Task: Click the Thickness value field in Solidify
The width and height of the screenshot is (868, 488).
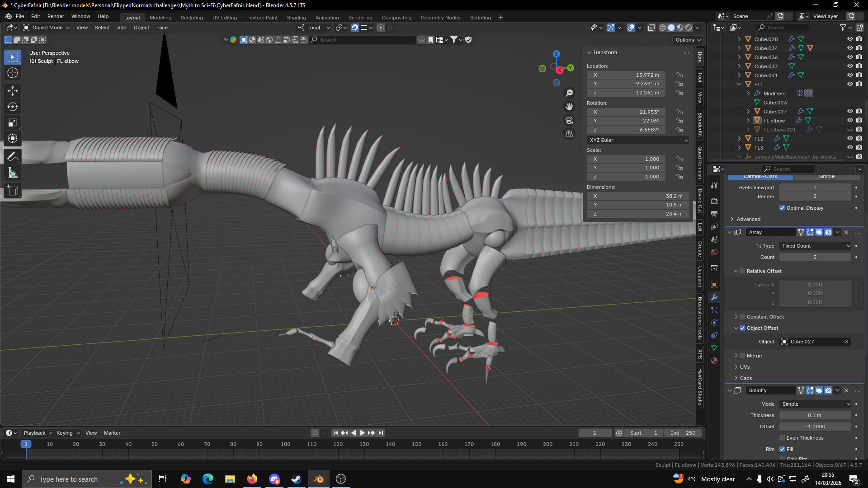Action: click(815, 415)
